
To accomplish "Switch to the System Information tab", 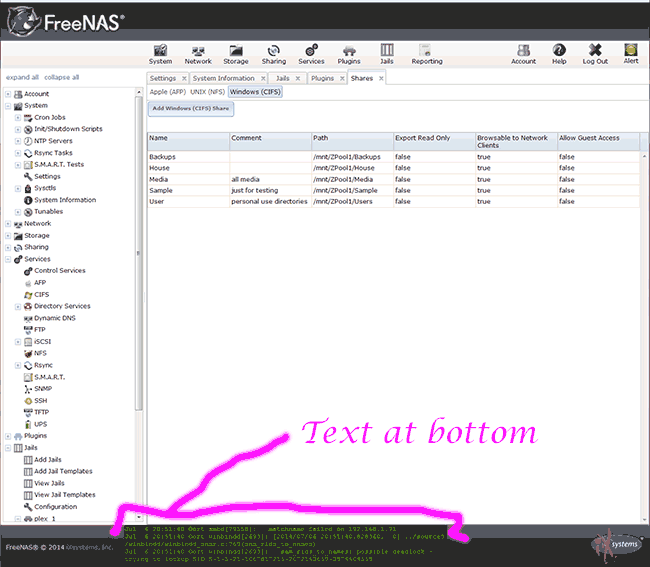I will 224,78.
